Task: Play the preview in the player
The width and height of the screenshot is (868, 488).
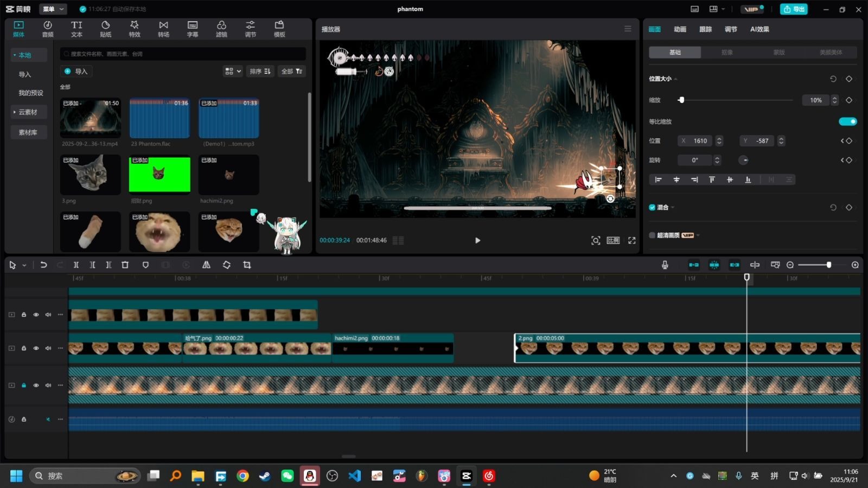Action: [477, 240]
